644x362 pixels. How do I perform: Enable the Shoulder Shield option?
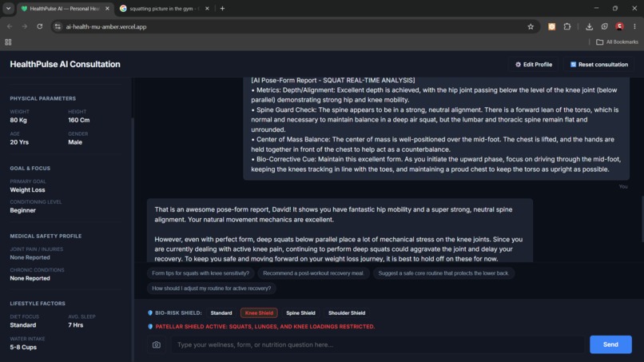click(347, 312)
